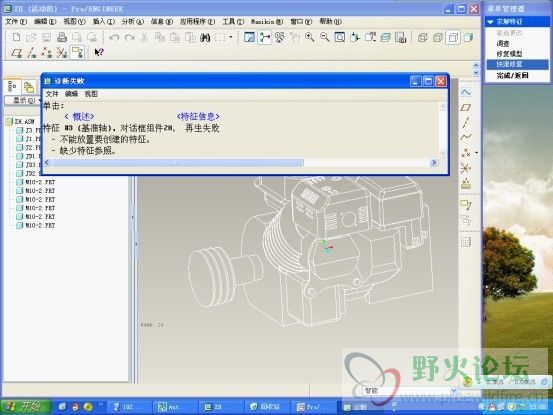Viewport: 553px width, 415px height.
Task: Toggle datum planes display on/off
Action: [x=17, y=53]
